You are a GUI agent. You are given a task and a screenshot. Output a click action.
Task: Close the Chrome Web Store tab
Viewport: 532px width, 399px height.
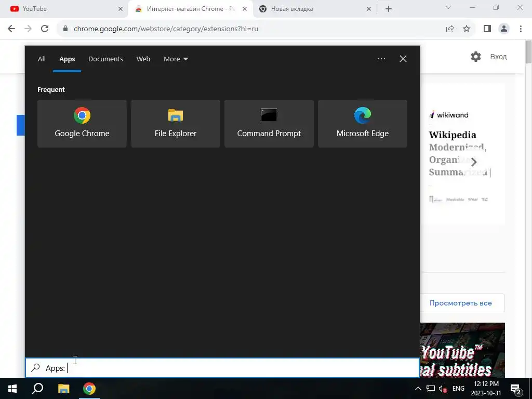[245, 9]
